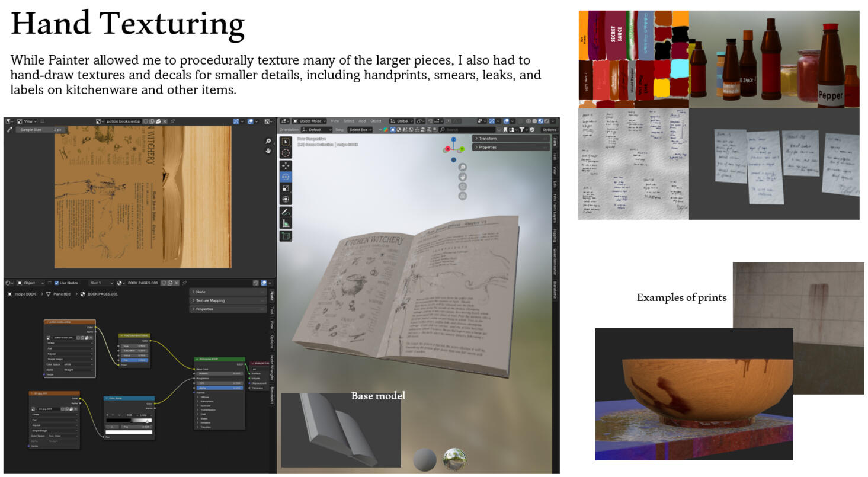
Task: Open the Add menu in 3D viewport header
Action: [362, 121]
